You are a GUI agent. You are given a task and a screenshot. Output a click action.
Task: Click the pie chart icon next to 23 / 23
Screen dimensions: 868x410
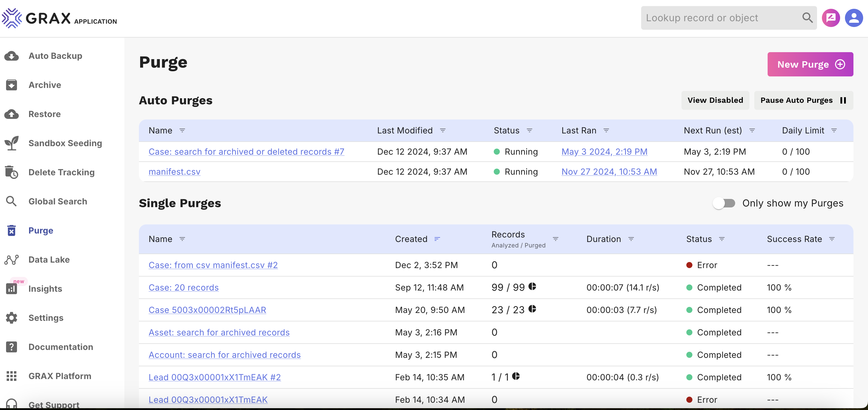click(x=532, y=309)
